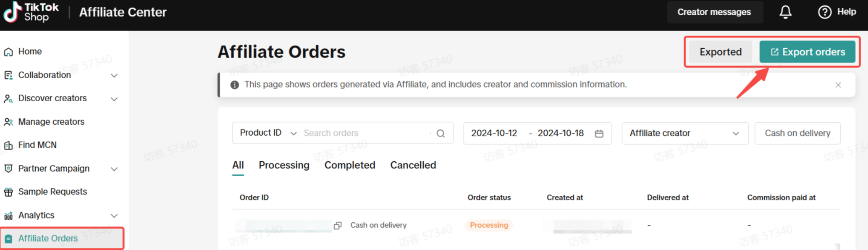Toggle the Cash on delivery filter
Viewport: 868px width, 250px height.
(x=797, y=133)
